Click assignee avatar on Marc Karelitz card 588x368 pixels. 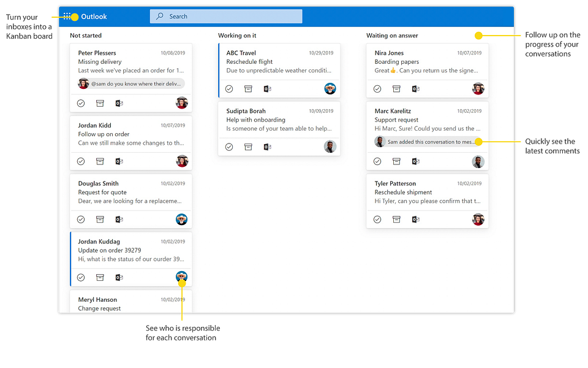click(x=478, y=162)
